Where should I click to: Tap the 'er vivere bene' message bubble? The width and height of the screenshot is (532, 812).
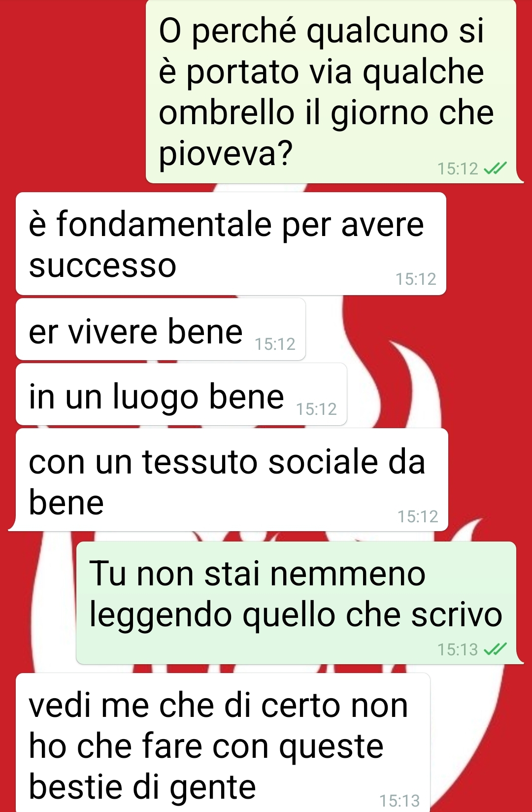click(161, 329)
